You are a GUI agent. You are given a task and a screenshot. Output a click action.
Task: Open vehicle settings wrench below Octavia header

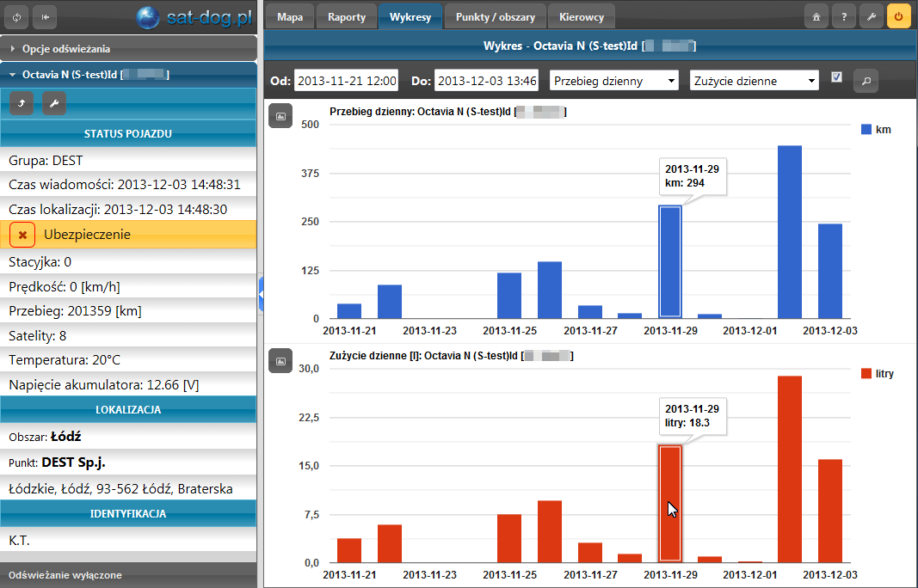(x=54, y=104)
